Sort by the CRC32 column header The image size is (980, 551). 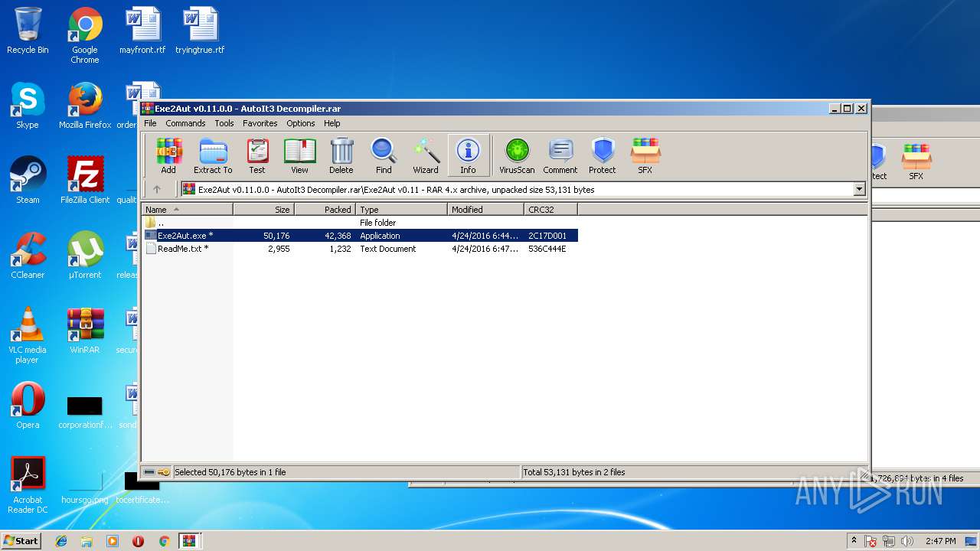(551, 209)
